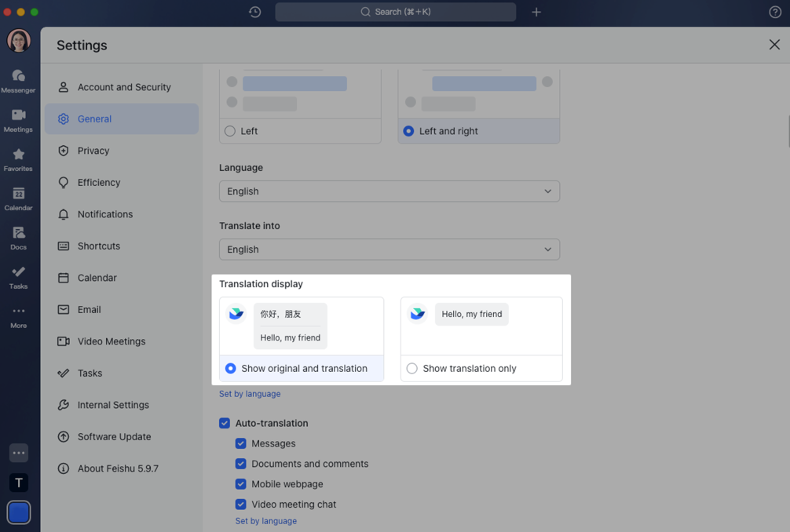Viewport: 790px width, 532px height.
Task: Click the Search field in the title bar
Action: (x=396, y=12)
